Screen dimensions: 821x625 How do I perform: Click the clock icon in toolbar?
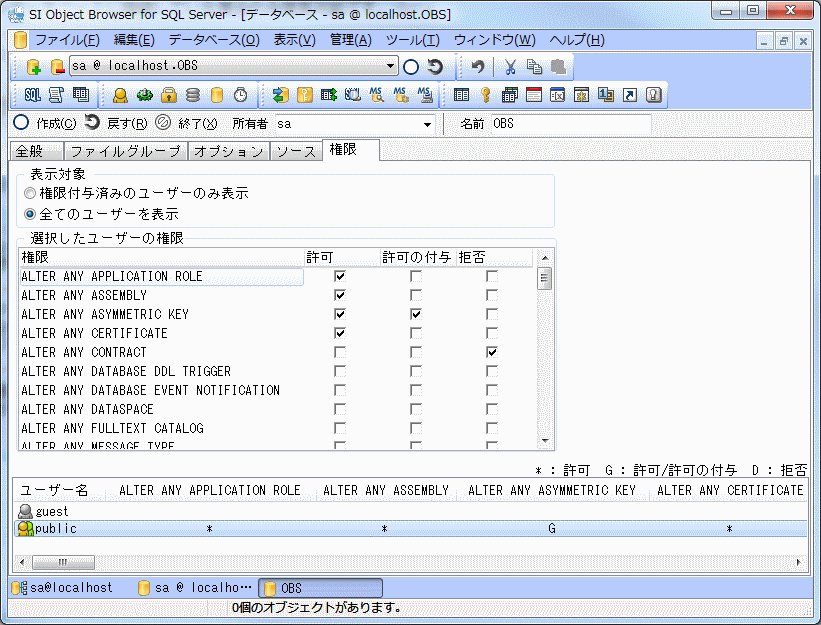pyautogui.click(x=240, y=95)
